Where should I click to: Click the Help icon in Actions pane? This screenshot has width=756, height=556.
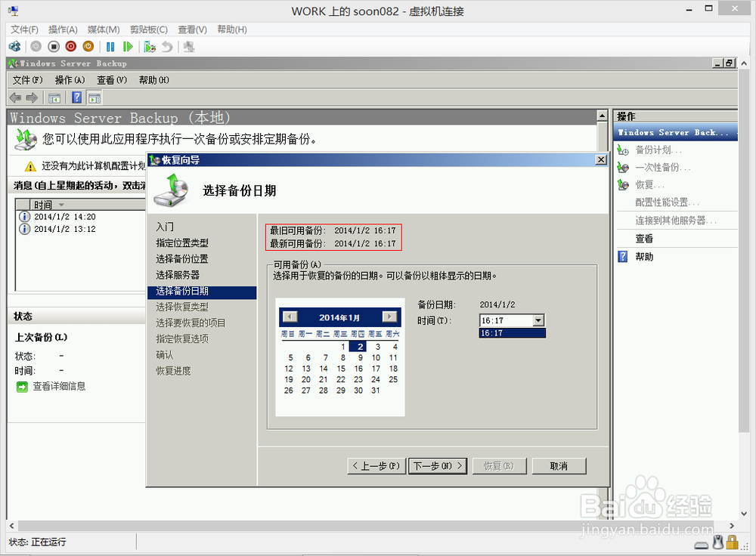[623, 256]
